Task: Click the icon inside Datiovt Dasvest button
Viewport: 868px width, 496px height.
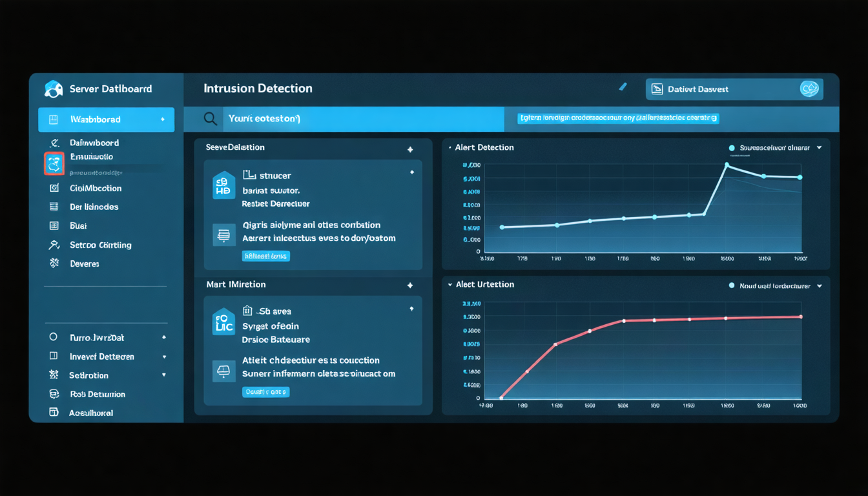Action: click(657, 89)
